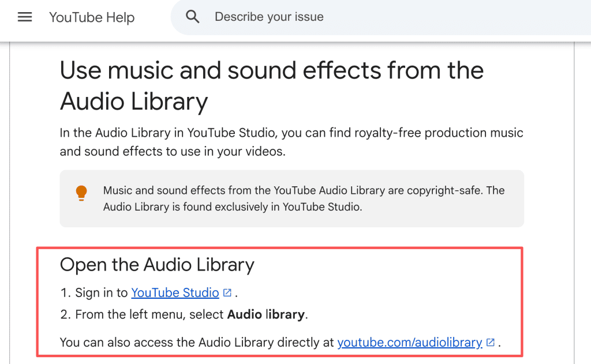Open the hamburger main menu

25,17
